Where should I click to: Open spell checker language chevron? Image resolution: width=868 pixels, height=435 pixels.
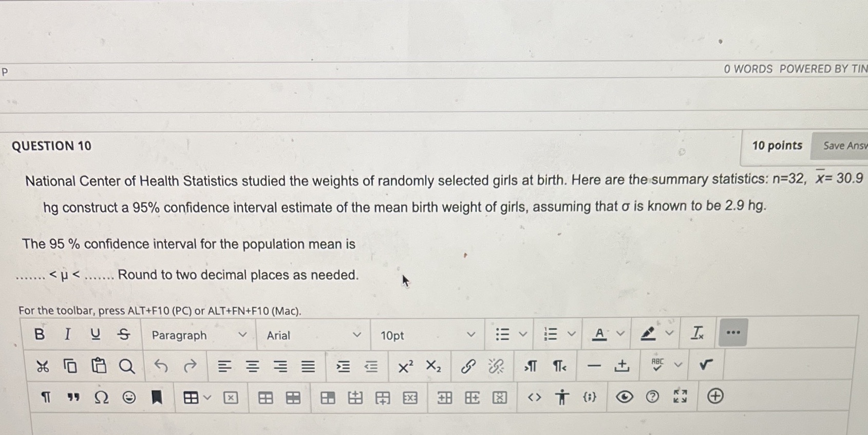[x=678, y=365]
